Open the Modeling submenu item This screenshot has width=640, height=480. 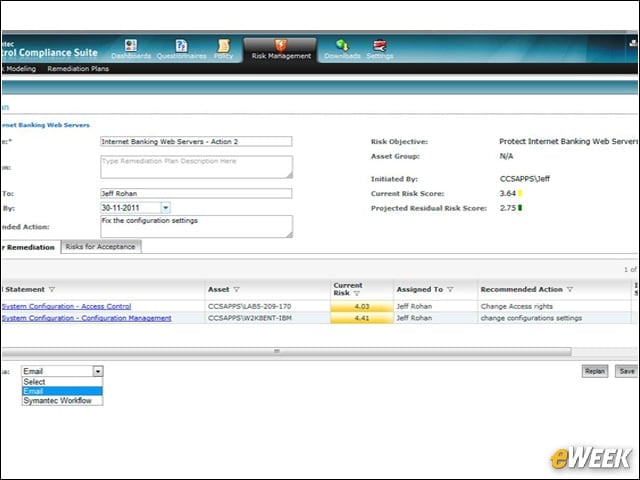20,69
